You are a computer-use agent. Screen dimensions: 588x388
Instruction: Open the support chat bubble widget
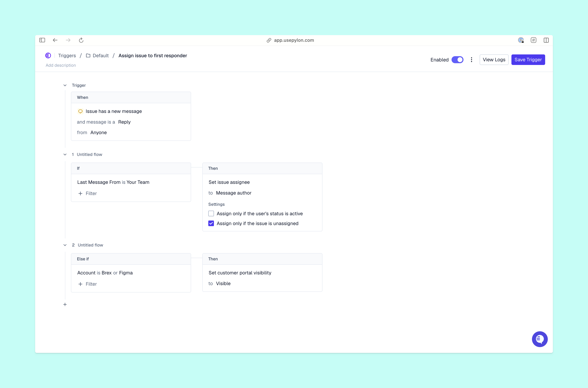pos(540,339)
